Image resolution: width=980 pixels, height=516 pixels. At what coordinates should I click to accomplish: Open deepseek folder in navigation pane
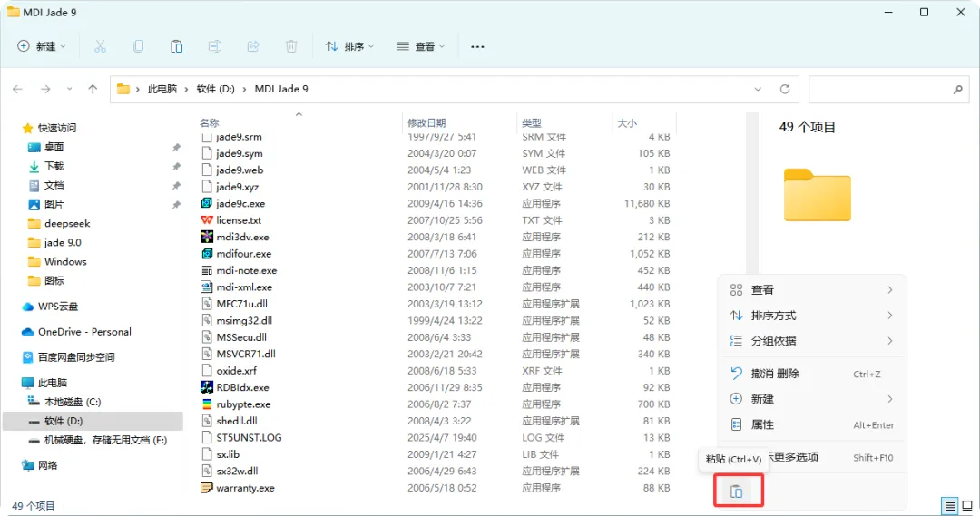pyautogui.click(x=67, y=224)
